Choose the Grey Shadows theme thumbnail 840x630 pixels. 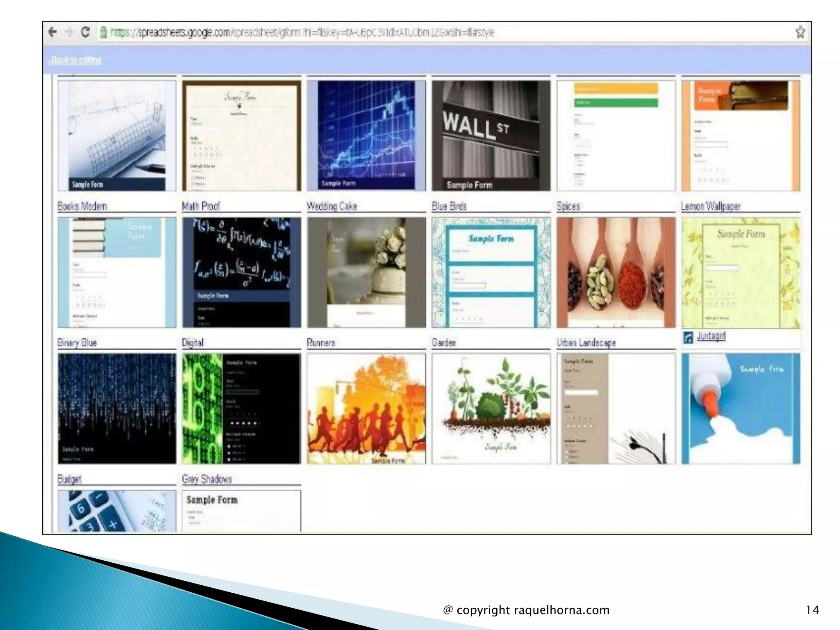coord(241,511)
